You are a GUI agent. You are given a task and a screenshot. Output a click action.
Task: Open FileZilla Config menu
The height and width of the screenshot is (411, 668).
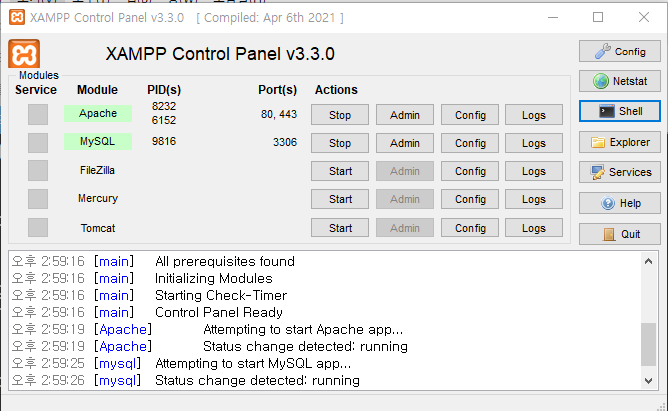click(470, 171)
